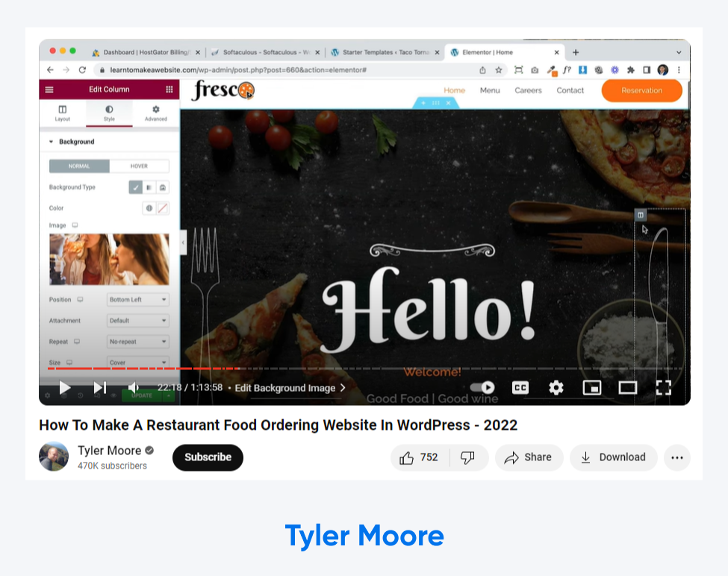Image resolution: width=728 pixels, height=576 pixels.
Task: Download the video
Action: (x=613, y=457)
